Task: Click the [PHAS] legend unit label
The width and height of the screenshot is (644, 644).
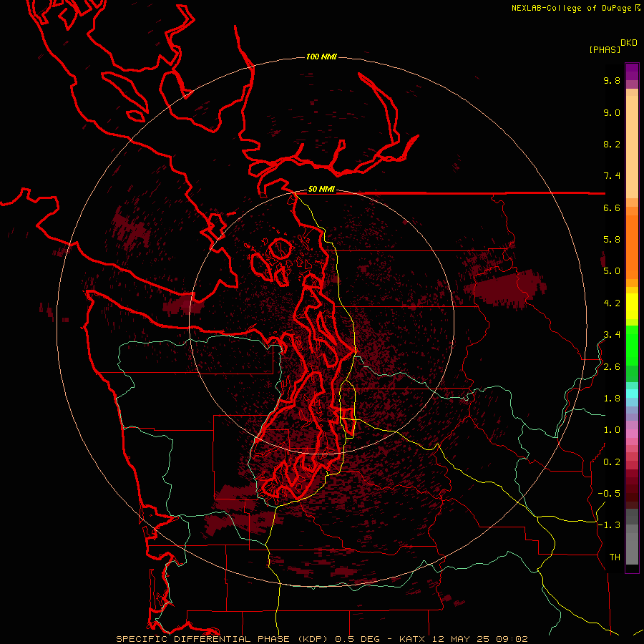Action: 605,49
